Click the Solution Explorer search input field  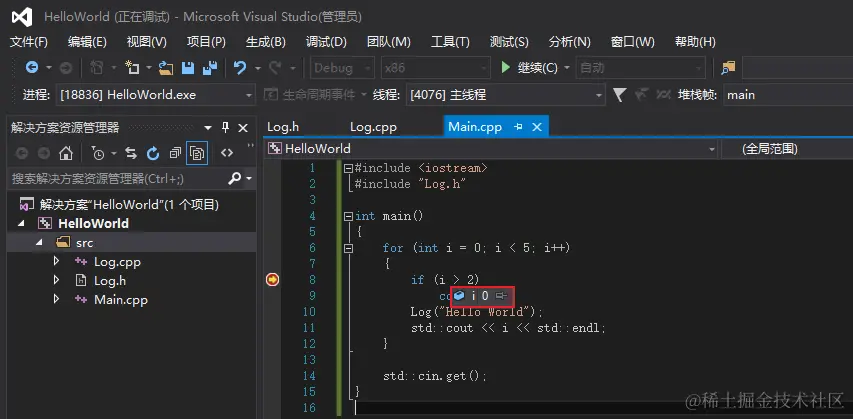tap(118, 178)
